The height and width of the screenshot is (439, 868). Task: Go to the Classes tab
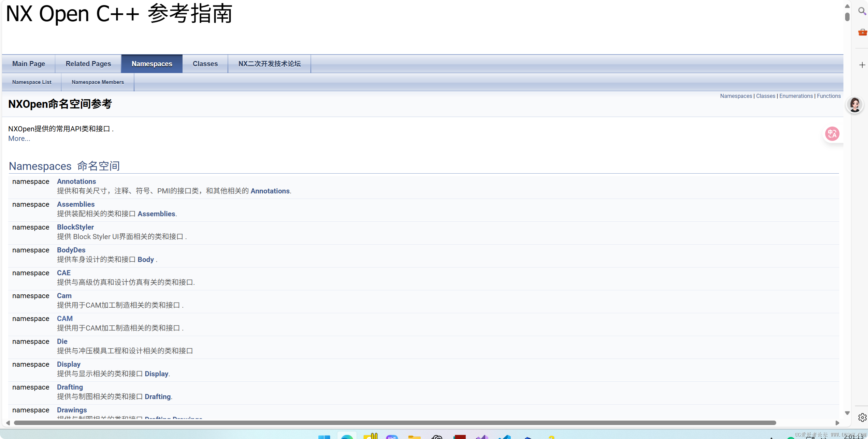coord(205,64)
